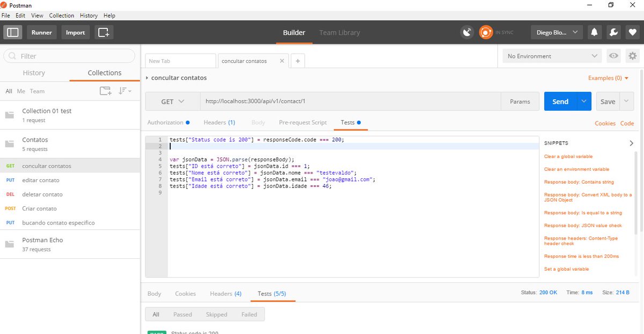Open the interceptor satellite icon
The height and width of the screenshot is (334, 644).
467,32
